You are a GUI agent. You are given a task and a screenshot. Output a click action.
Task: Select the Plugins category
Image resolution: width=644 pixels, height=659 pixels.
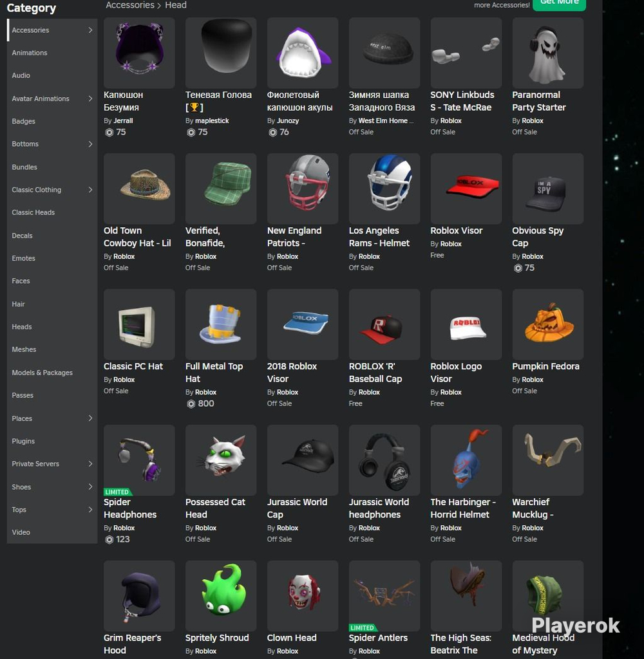pyautogui.click(x=52, y=441)
